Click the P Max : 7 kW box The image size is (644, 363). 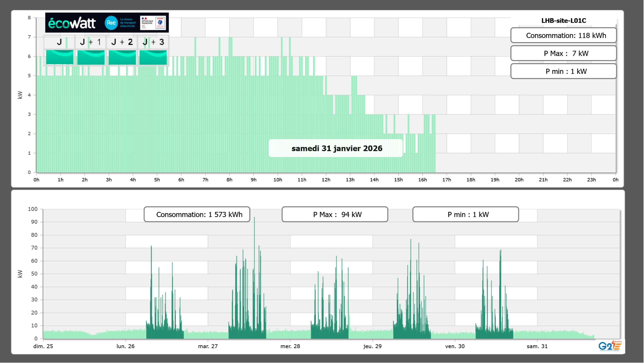pos(563,53)
